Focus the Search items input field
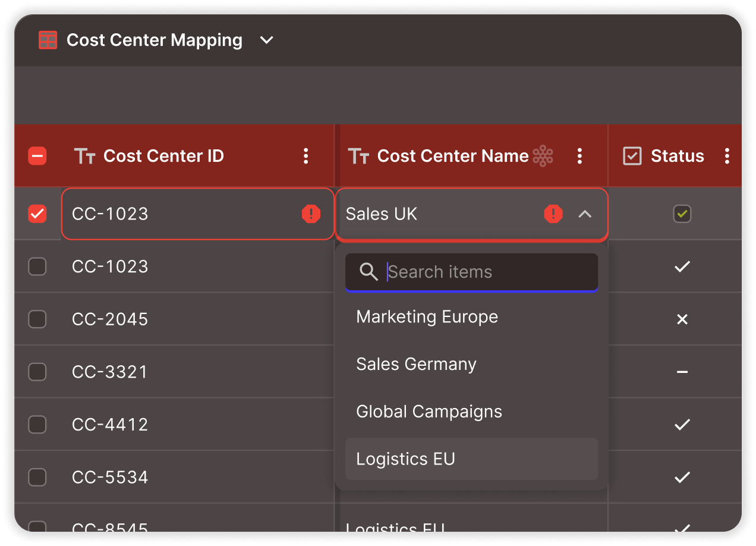756x546 pixels. coord(487,272)
